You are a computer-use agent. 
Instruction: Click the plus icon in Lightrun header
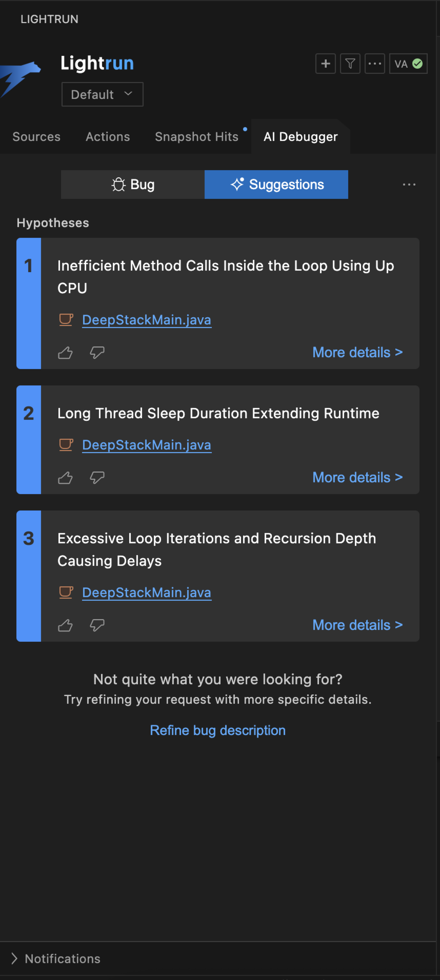coord(325,64)
